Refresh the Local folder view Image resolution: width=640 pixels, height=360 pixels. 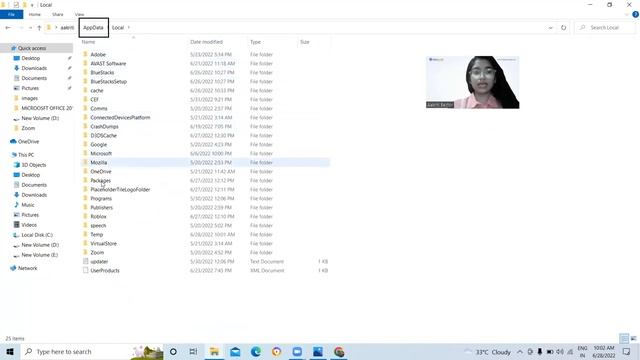click(x=563, y=28)
